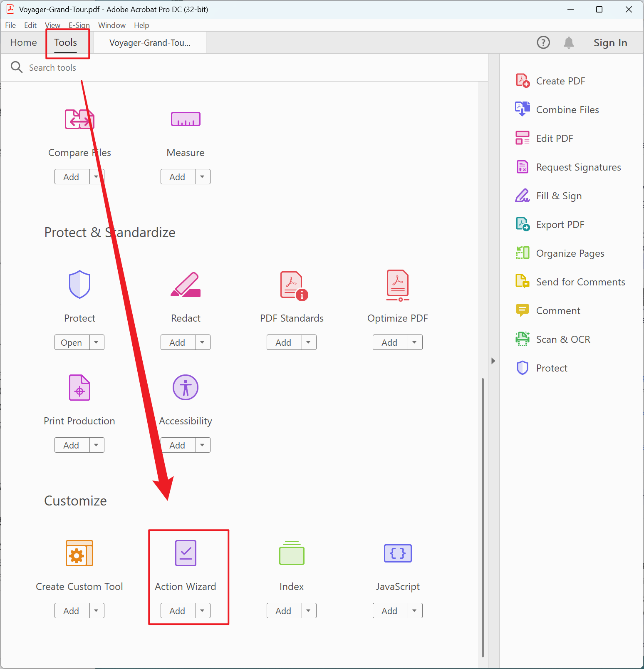Expand the Action Wizard Add dropdown arrow
This screenshot has width=644, height=669.
point(203,611)
